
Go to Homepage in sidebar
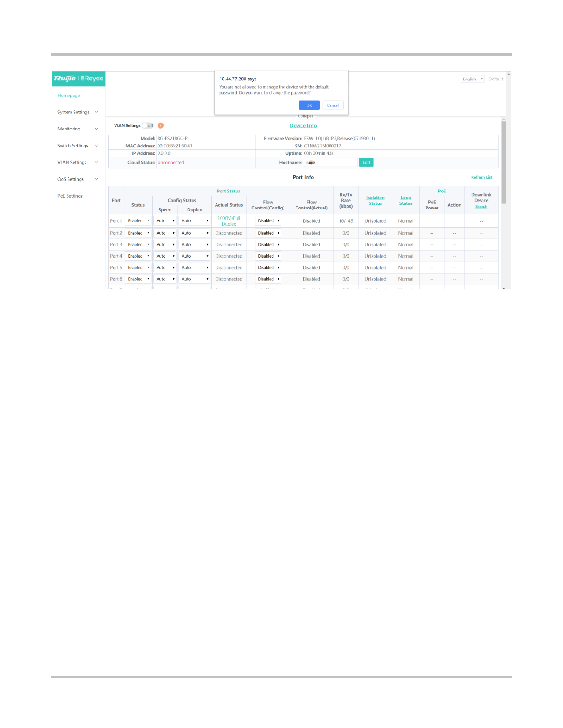68,96
